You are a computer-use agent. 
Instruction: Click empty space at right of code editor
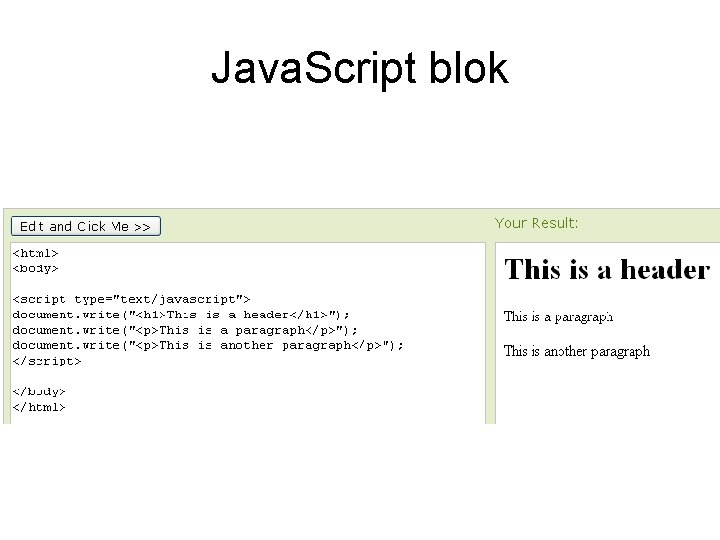(x=440, y=390)
